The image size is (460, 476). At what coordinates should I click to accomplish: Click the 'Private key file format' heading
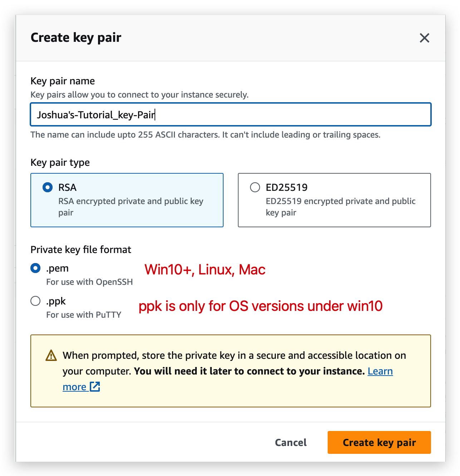[x=80, y=249]
